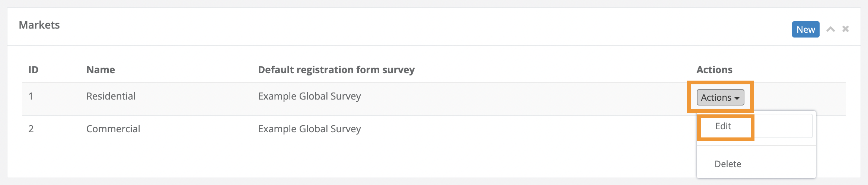Click empty Actions cell of Commercial row
Screen dimensions: 868x185
830,129
